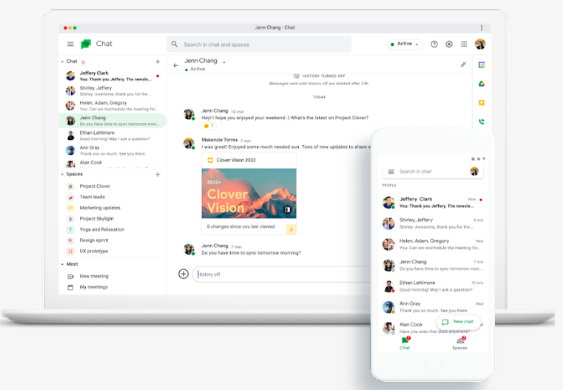The image size is (563, 390).
Task: Go back with the arrow beside Jenn Chang
Action: [x=176, y=65]
